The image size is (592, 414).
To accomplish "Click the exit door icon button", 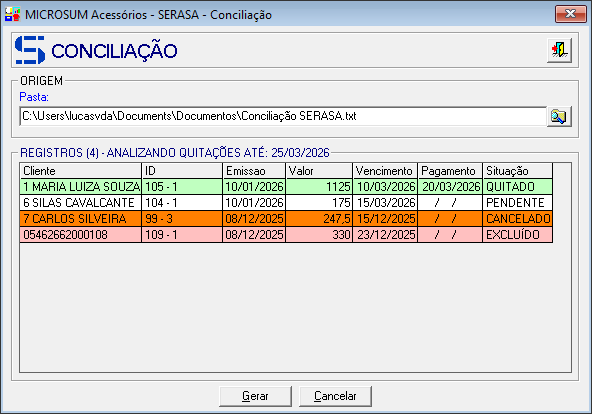I will 559,50.
